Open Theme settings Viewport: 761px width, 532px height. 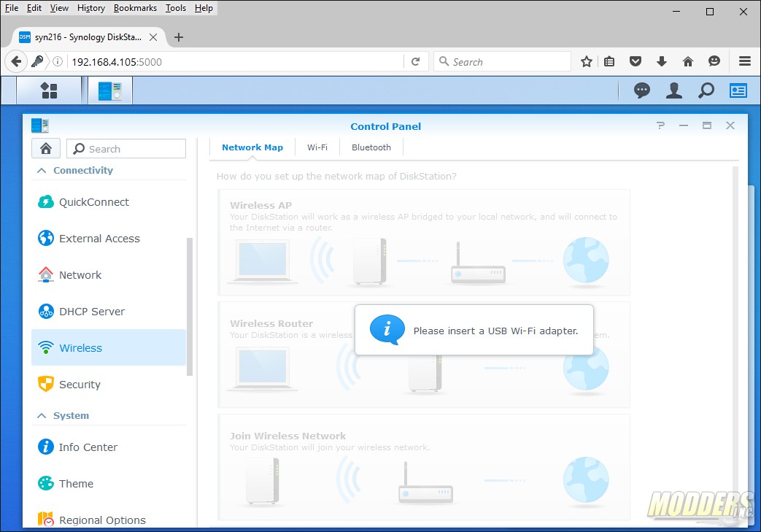(109, 483)
